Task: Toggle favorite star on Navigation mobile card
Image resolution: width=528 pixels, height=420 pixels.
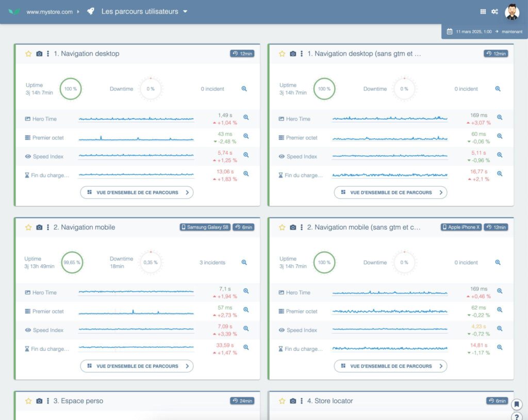Action: click(x=28, y=228)
